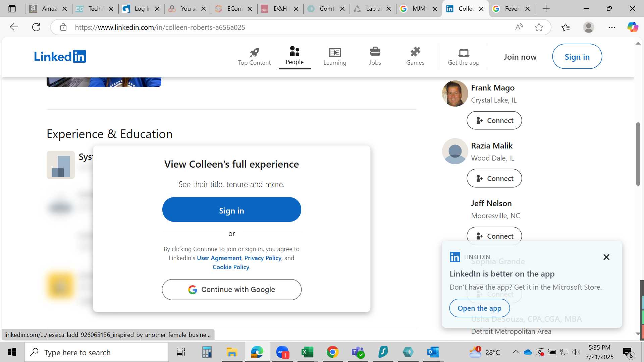644x362 pixels.
Task: Click Frank Mago's profile photo
Action: tap(455, 94)
